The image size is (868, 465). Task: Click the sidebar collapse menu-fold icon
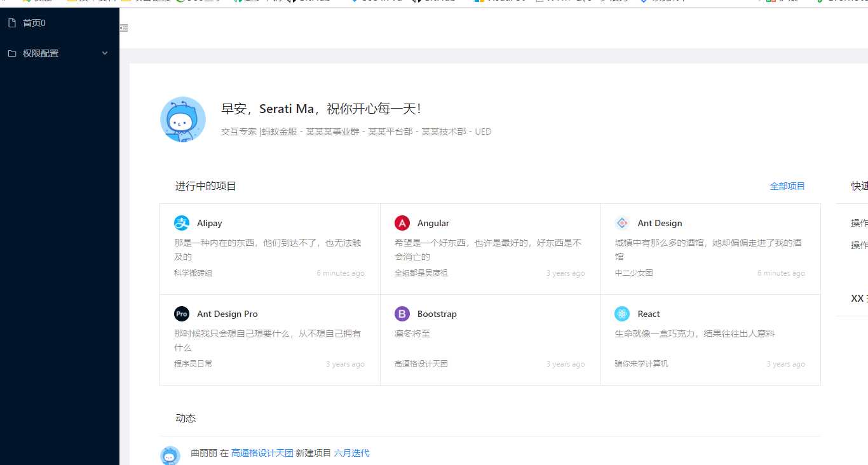point(124,28)
